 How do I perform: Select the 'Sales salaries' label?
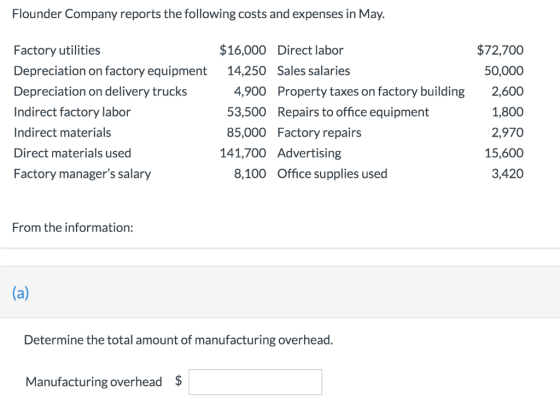coord(314,71)
